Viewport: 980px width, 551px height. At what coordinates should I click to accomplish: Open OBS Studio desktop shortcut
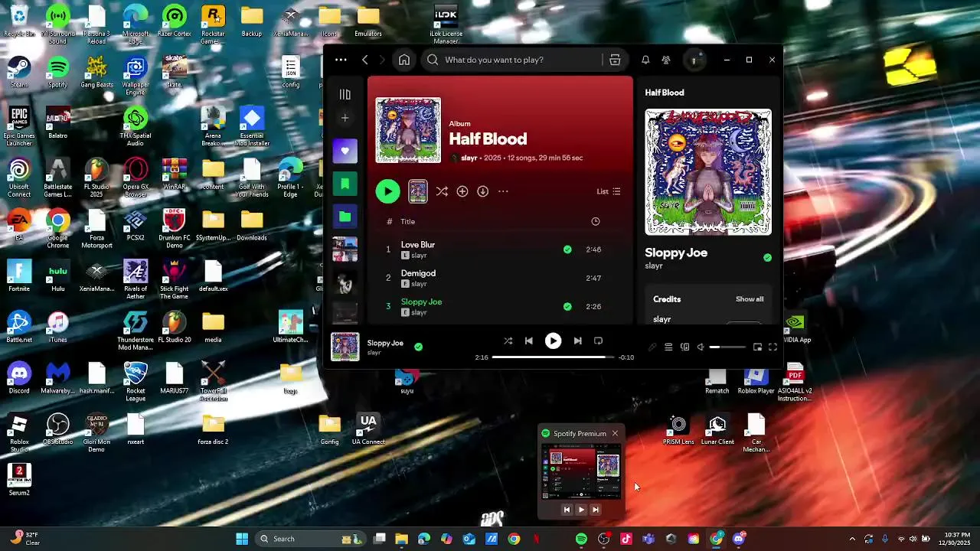coord(58,429)
